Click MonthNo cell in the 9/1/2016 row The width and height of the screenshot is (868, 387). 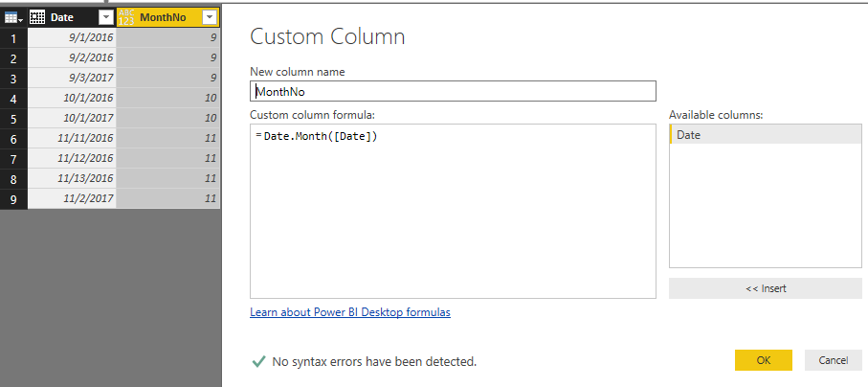pyautogui.click(x=168, y=37)
